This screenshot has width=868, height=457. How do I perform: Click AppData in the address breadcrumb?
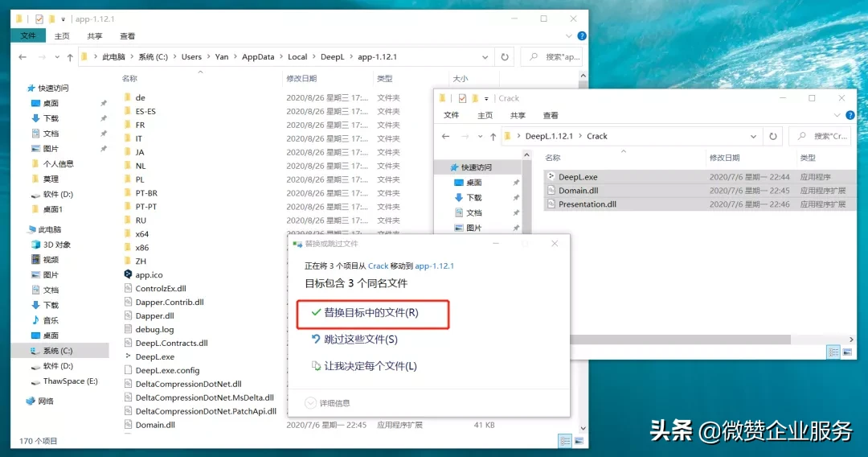(x=258, y=57)
